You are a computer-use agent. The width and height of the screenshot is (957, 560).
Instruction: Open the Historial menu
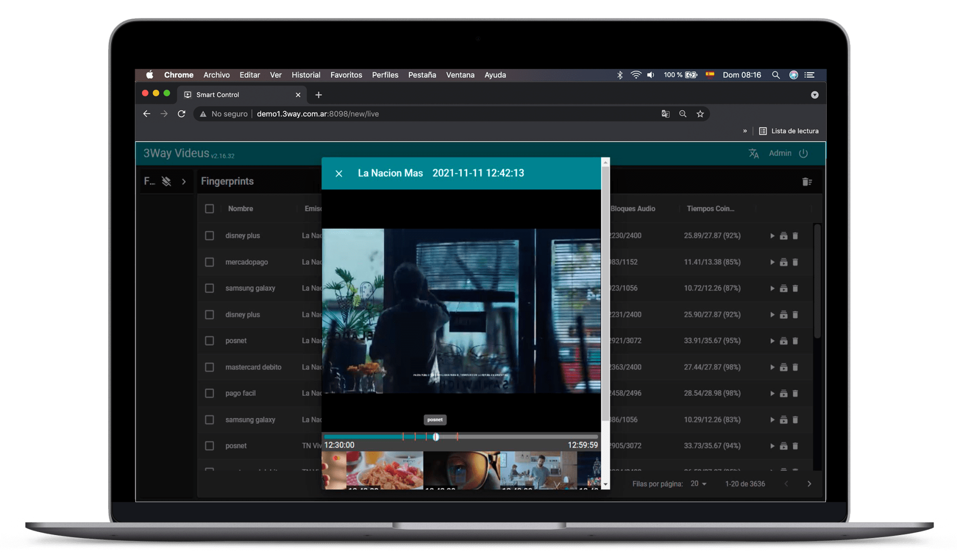pyautogui.click(x=306, y=75)
